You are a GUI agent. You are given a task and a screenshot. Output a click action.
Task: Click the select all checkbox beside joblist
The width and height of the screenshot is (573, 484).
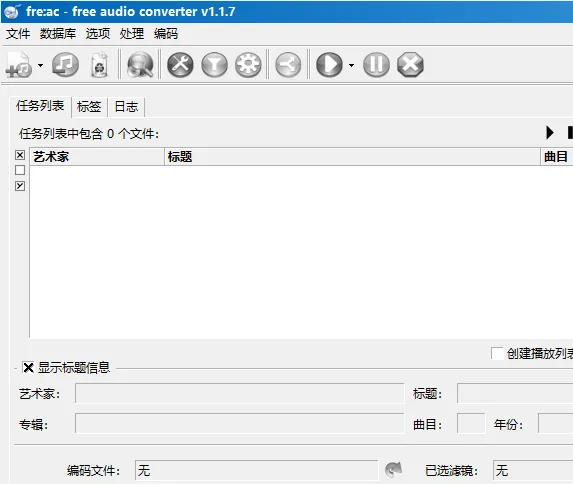point(20,155)
